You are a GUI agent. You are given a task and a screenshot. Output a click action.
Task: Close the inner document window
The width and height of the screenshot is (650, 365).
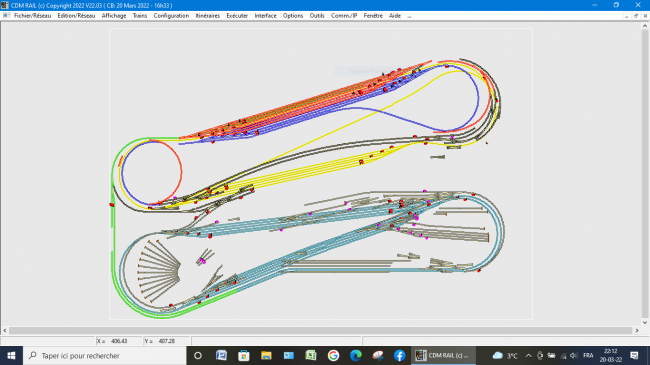[x=645, y=16]
